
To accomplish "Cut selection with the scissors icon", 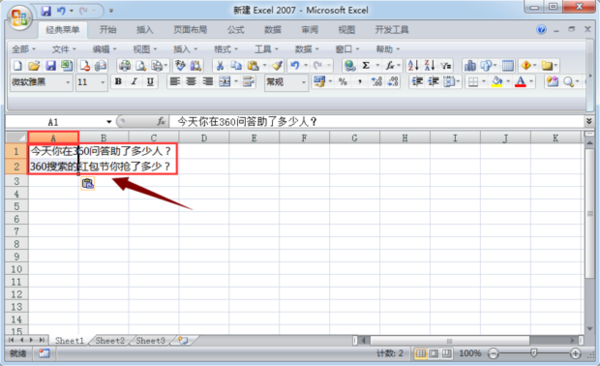I will point(220,65).
